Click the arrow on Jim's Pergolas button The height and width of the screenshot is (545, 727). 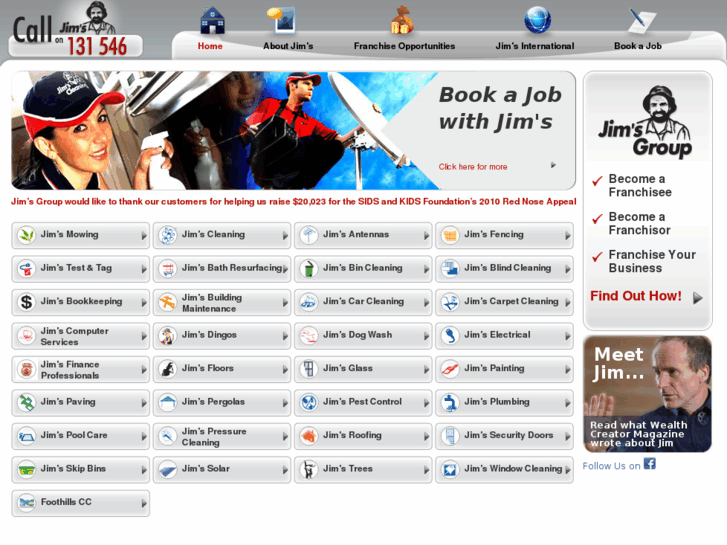coord(285,403)
